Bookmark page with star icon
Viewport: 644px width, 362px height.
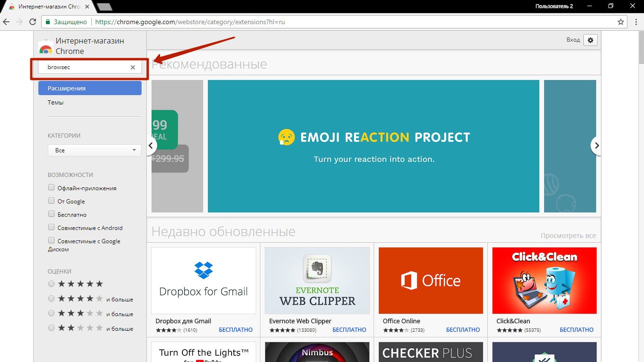click(621, 22)
